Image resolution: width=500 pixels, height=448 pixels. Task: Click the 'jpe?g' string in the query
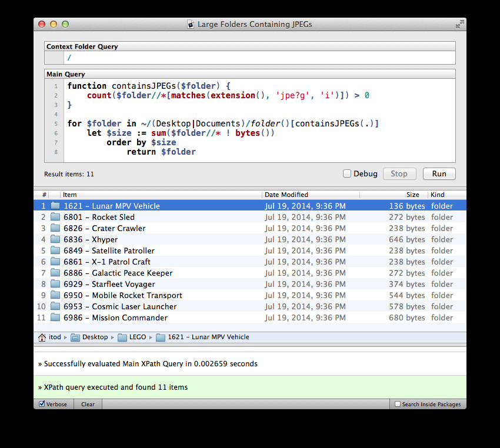[292, 95]
